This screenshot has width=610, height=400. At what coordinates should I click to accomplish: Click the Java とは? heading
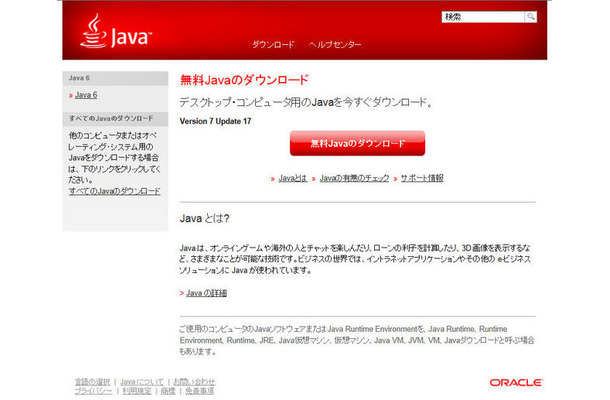205,218
